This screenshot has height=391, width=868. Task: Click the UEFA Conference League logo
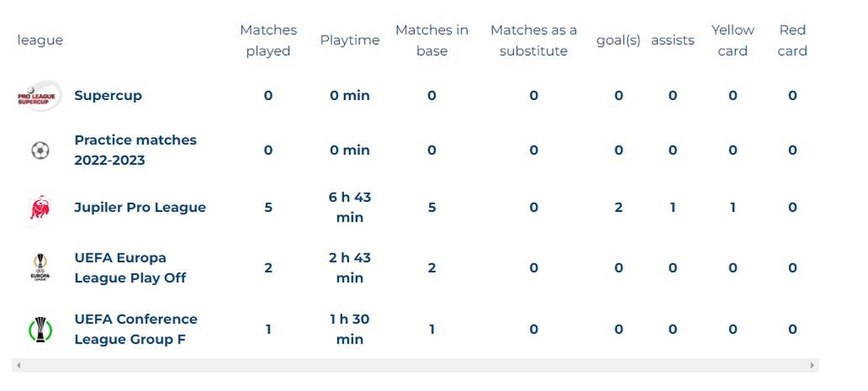[40, 329]
